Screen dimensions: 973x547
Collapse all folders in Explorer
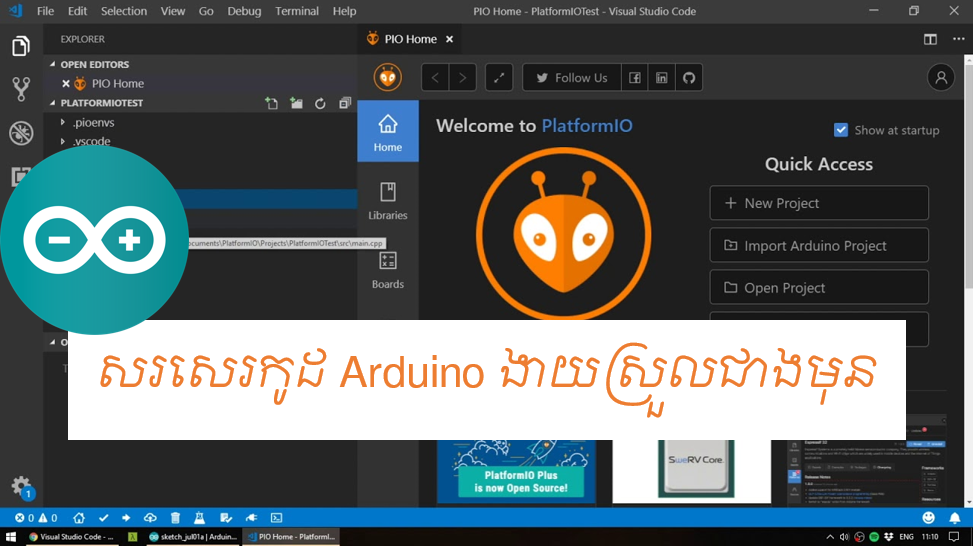[x=345, y=103]
